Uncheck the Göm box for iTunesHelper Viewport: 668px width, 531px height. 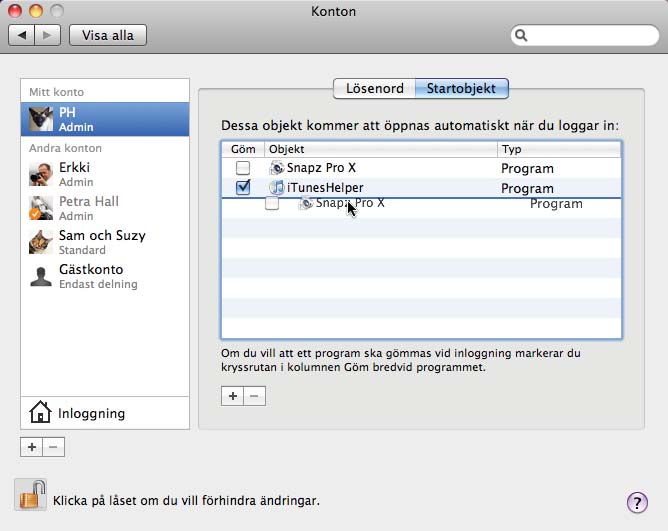point(243,188)
